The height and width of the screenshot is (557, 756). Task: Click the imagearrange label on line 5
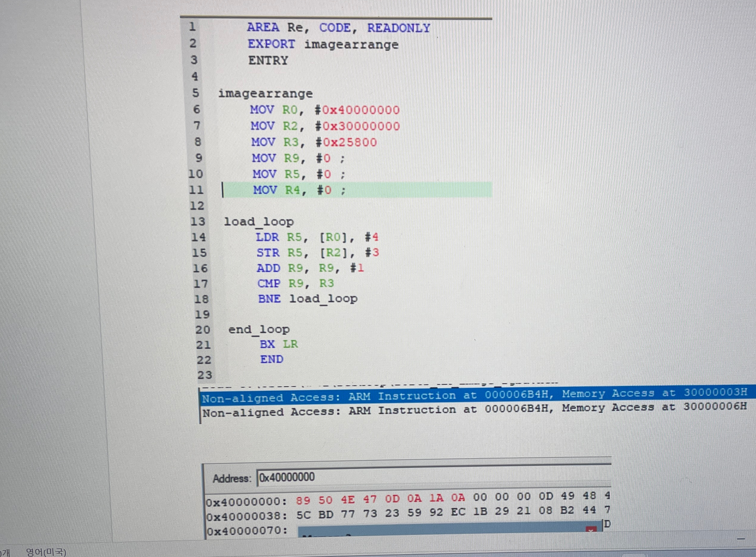tap(266, 93)
